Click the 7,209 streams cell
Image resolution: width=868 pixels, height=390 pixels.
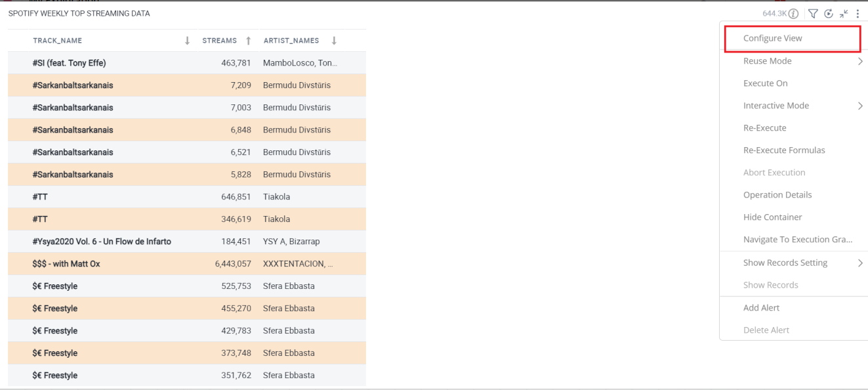pos(241,85)
